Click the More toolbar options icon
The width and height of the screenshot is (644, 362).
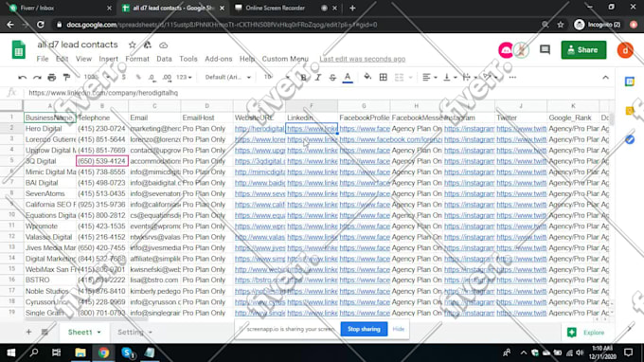(x=512, y=78)
